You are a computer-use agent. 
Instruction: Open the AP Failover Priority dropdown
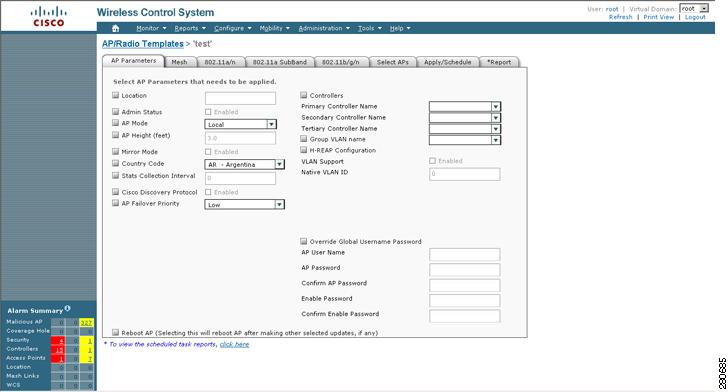(244, 205)
